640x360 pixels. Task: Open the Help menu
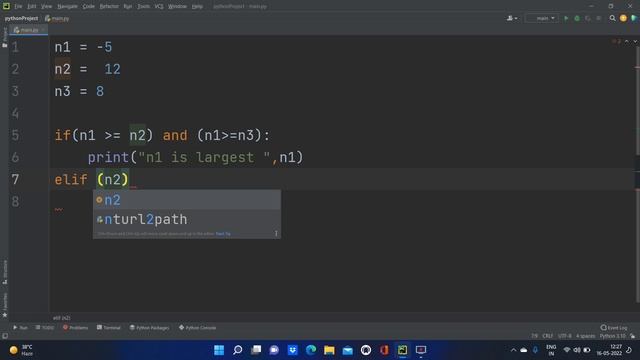[x=197, y=7]
